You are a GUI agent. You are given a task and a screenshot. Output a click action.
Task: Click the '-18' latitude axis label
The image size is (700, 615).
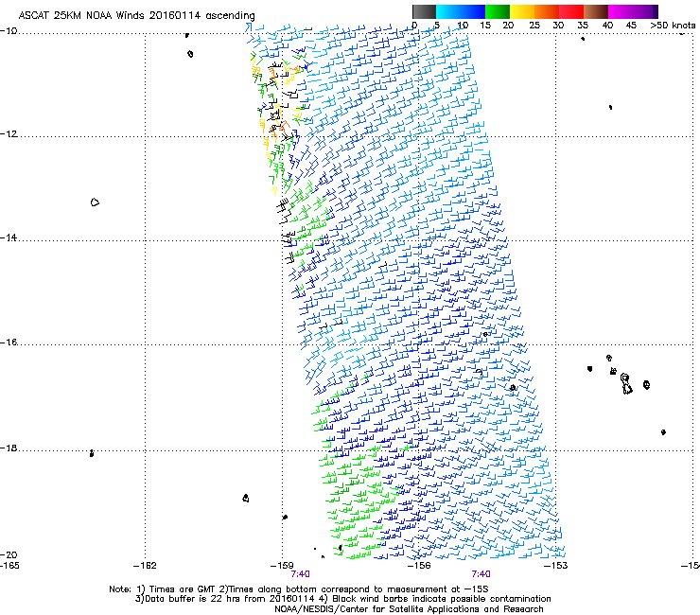(9, 448)
